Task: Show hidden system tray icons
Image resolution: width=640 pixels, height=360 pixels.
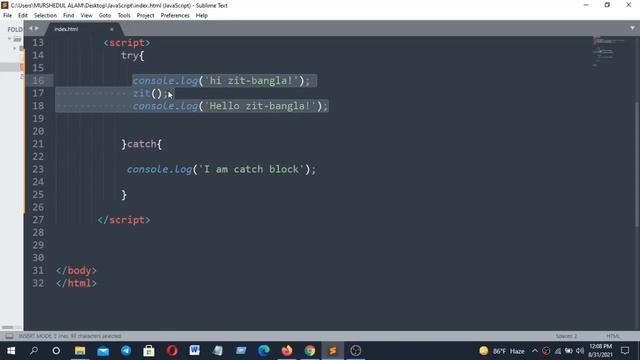Action: point(535,351)
